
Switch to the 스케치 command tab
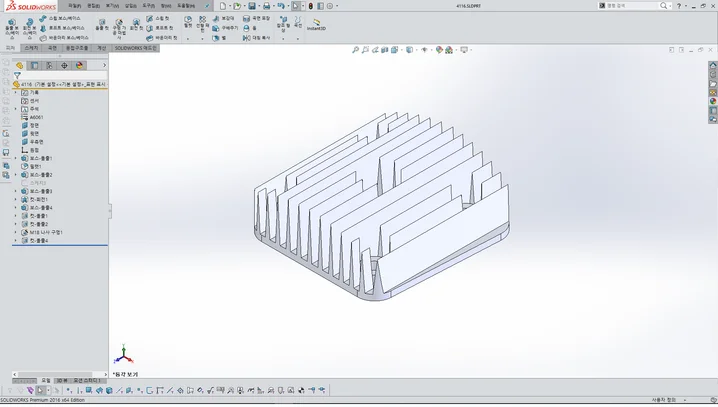(31, 47)
